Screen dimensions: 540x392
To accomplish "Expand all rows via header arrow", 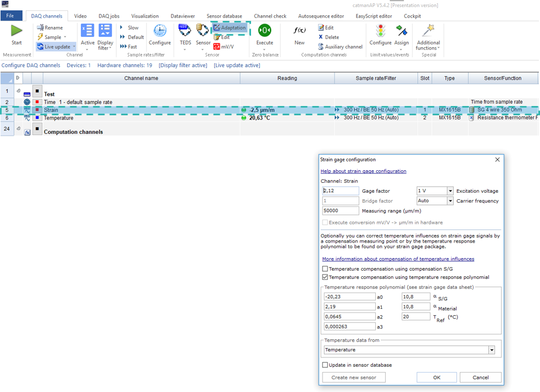I will (18, 78).
